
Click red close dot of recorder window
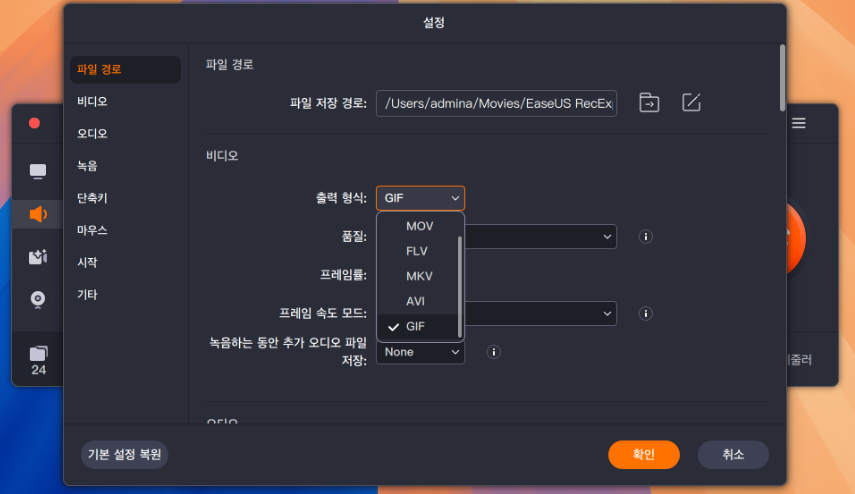tap(34, 123)
